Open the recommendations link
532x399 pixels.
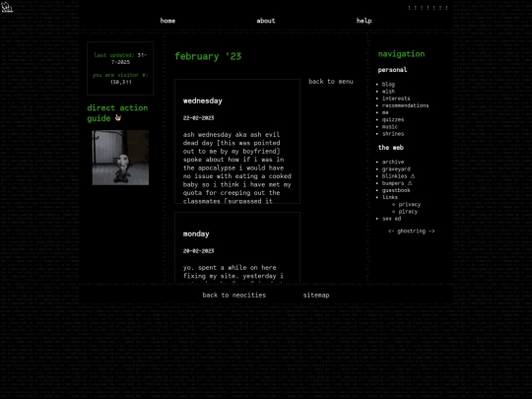click(x=405, y=105)
